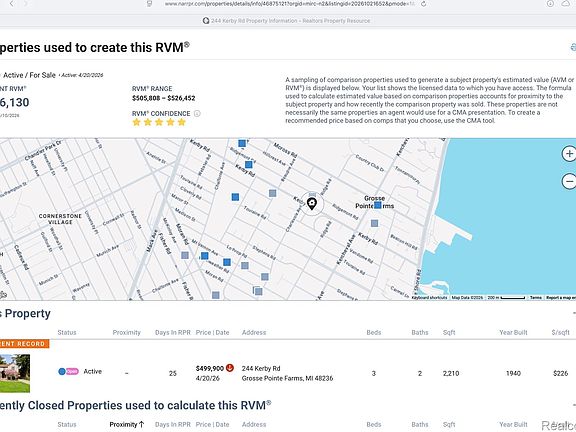Open the map Terms link

tap(536, 298)
